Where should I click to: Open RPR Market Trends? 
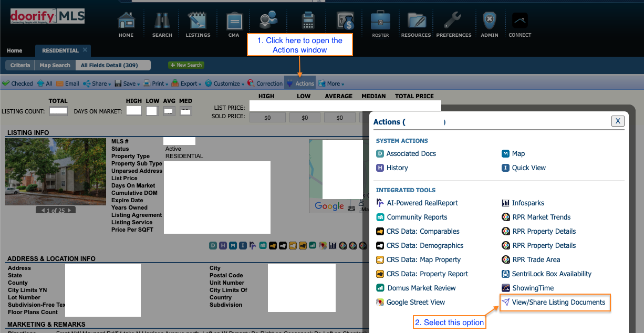pos(536,217)
